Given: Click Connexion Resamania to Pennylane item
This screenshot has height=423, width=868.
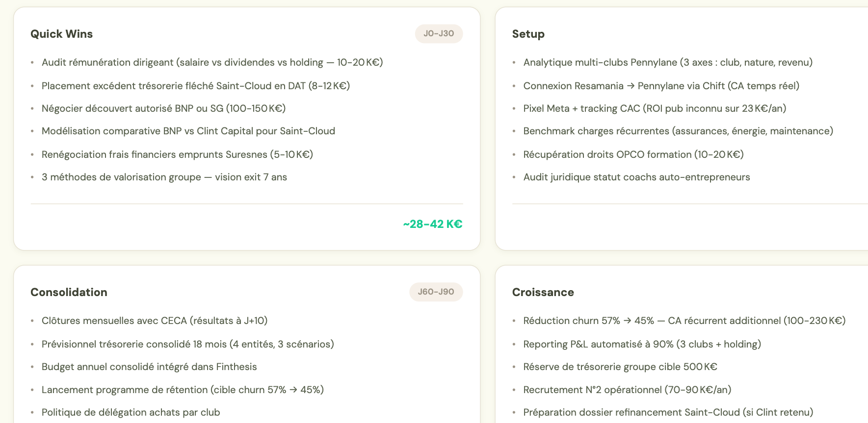Looking at the screenshot, I should pyautogui.click(x=661, y=86).
